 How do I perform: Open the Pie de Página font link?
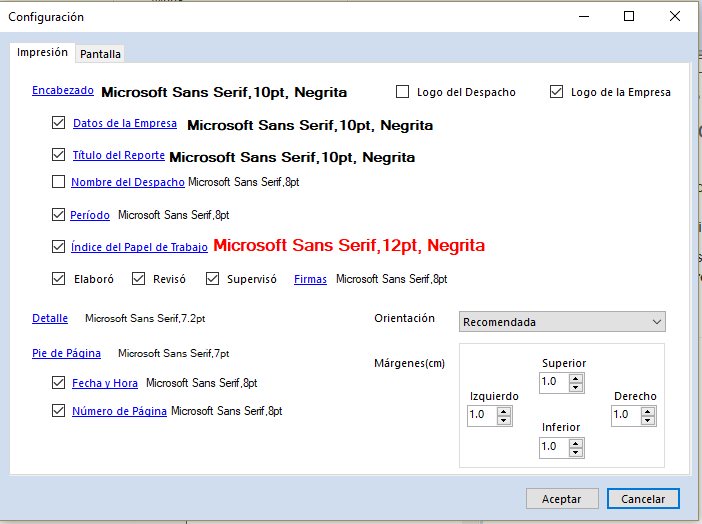click(66, 353)
